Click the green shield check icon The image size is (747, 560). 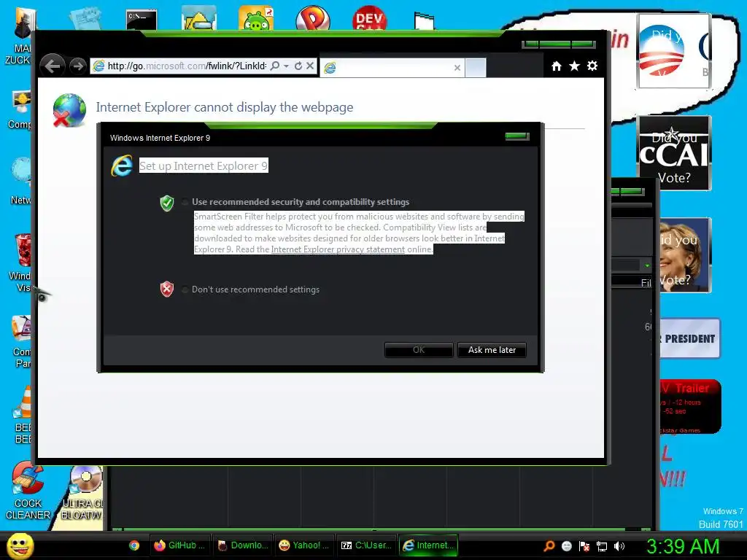click(167, 203)
